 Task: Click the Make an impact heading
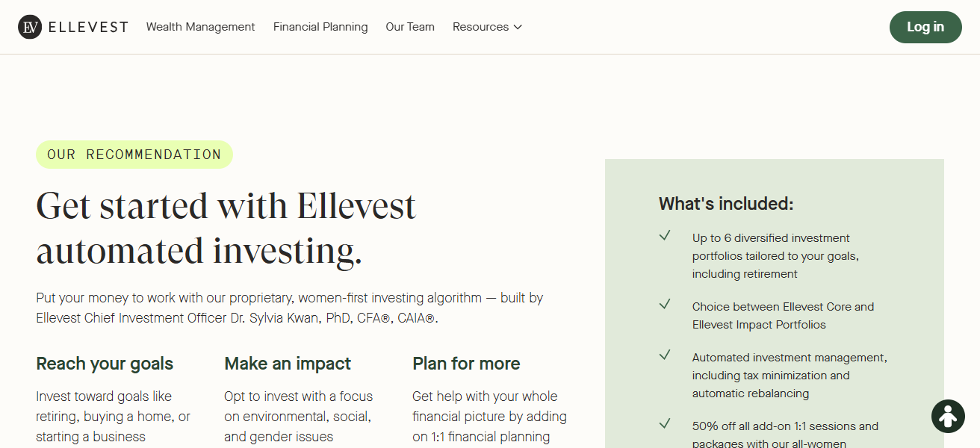pos(288,364)
